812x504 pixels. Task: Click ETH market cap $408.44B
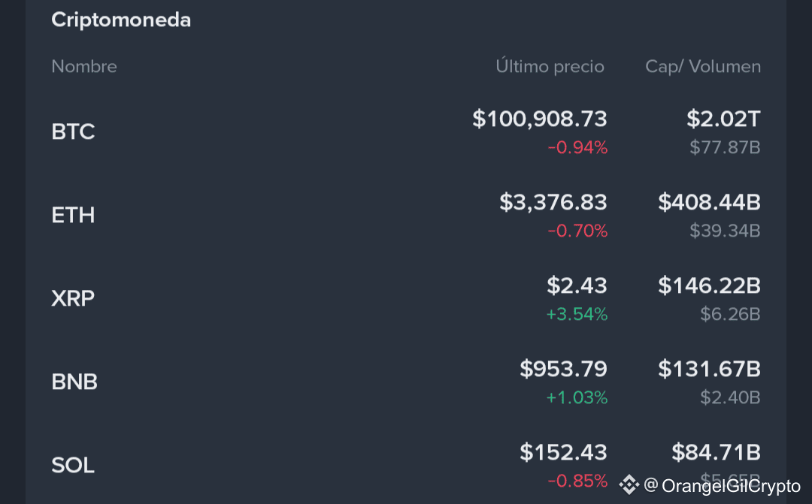709,202
